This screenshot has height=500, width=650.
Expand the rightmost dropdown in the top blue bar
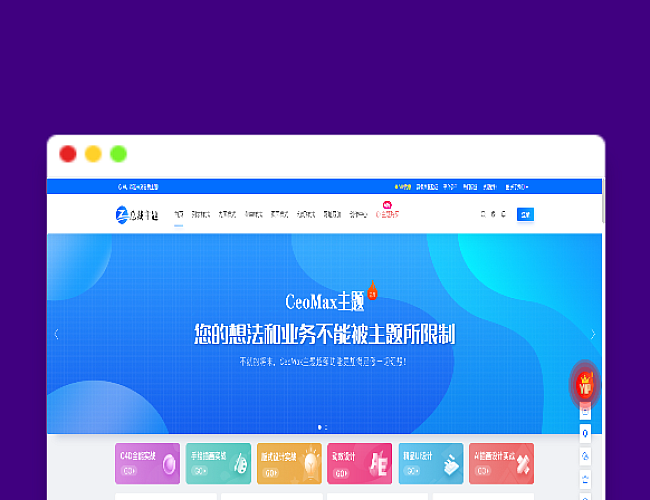click(517, 186)
